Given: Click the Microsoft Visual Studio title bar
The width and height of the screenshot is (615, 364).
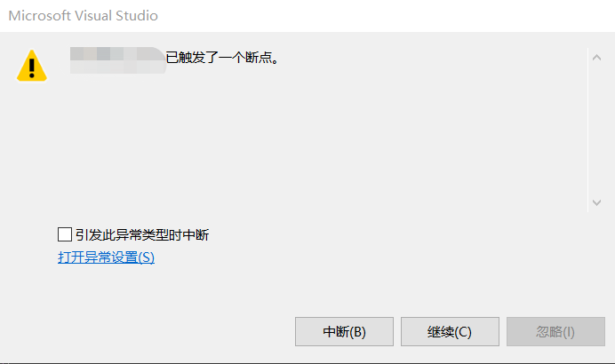Looking at the screenshot, I should click(307, 16).
